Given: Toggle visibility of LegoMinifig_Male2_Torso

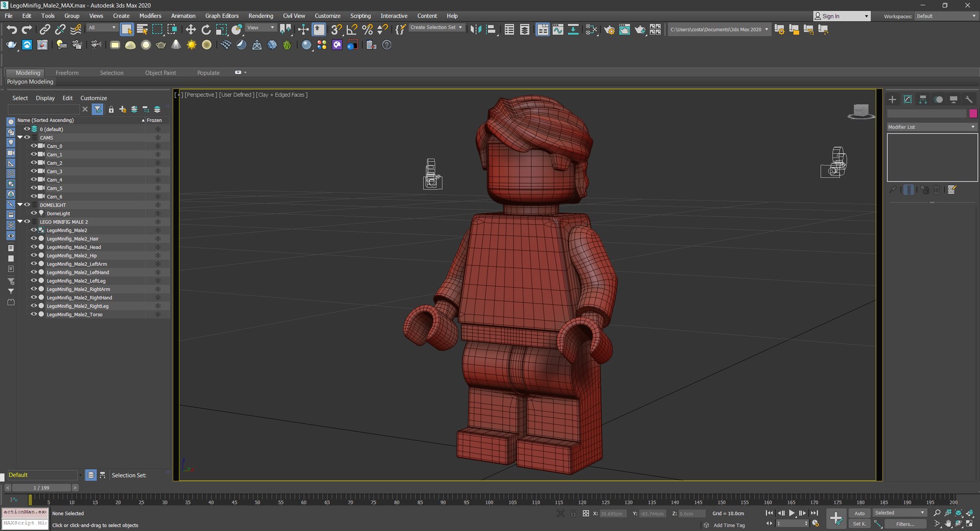Looking at the screenshot, I should (34, 314).
